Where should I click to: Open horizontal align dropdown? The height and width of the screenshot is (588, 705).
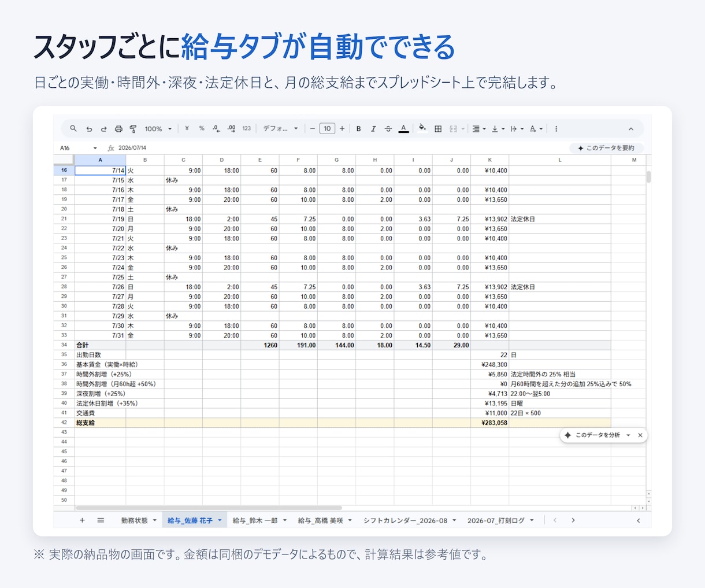tap(478, 129)
